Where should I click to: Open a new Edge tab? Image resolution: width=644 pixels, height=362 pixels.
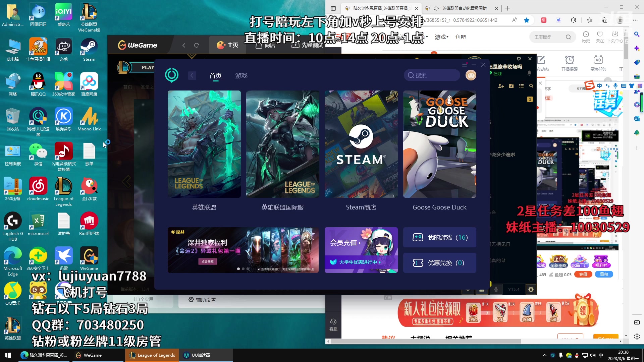[507, 8]
